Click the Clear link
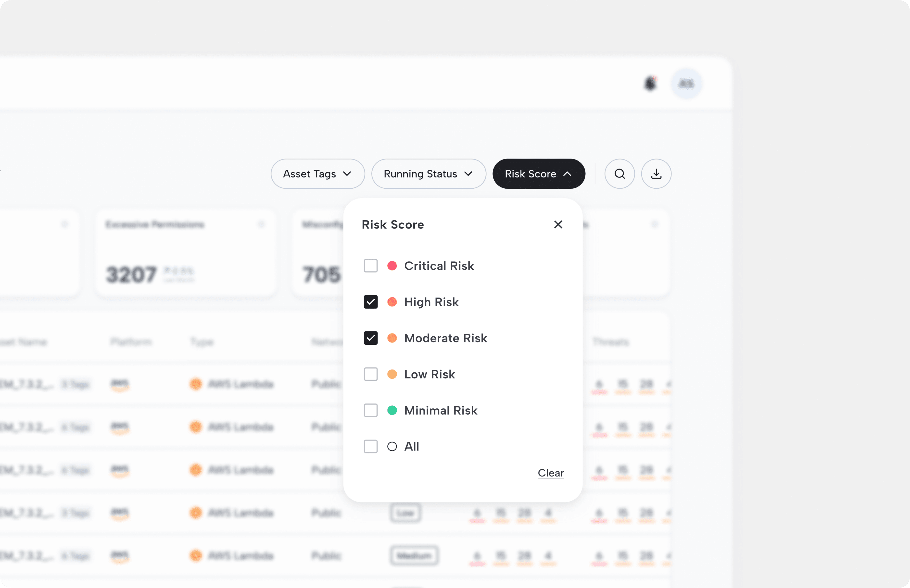 click(551, 473)
